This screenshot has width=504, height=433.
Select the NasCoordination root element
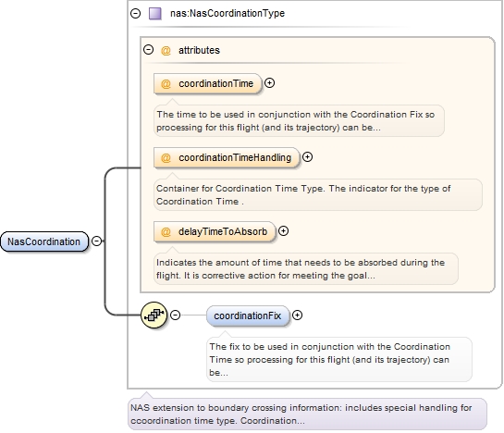coord(44,241)
